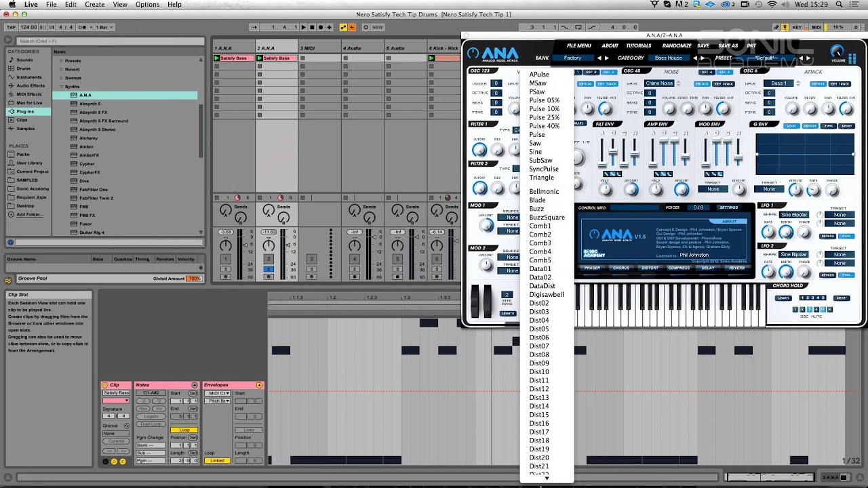Open LFO 1 Shape Sine Bipolar dropdown
This screenshot has width=868, height=488.
point(794,215)
